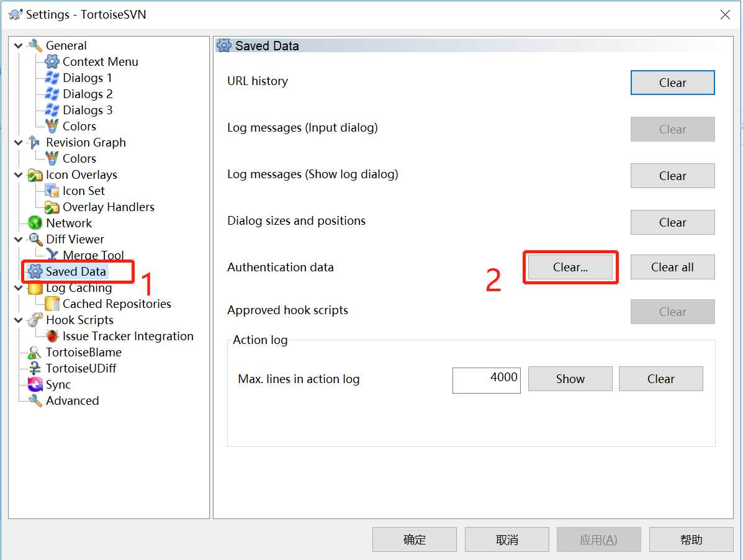Clear the action log
743x560 pixels.
click(660, 379)
